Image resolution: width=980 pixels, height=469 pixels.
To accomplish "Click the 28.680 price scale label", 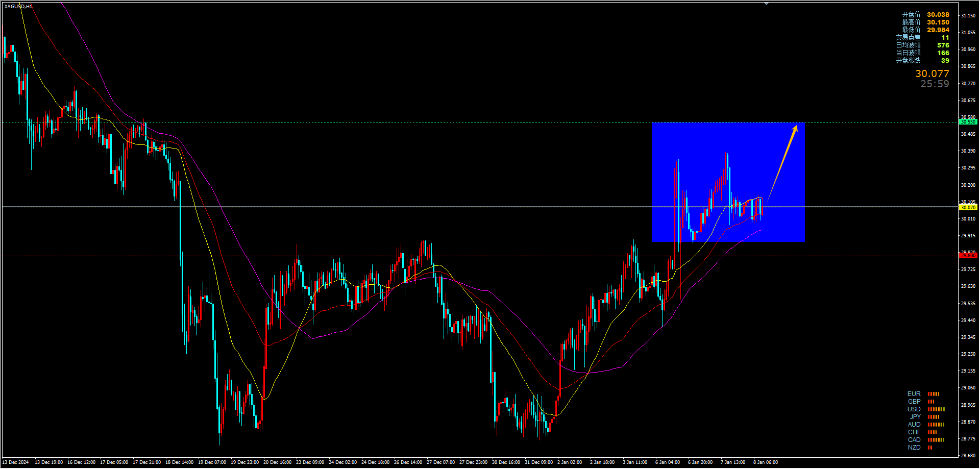I will tap(968, 456).
